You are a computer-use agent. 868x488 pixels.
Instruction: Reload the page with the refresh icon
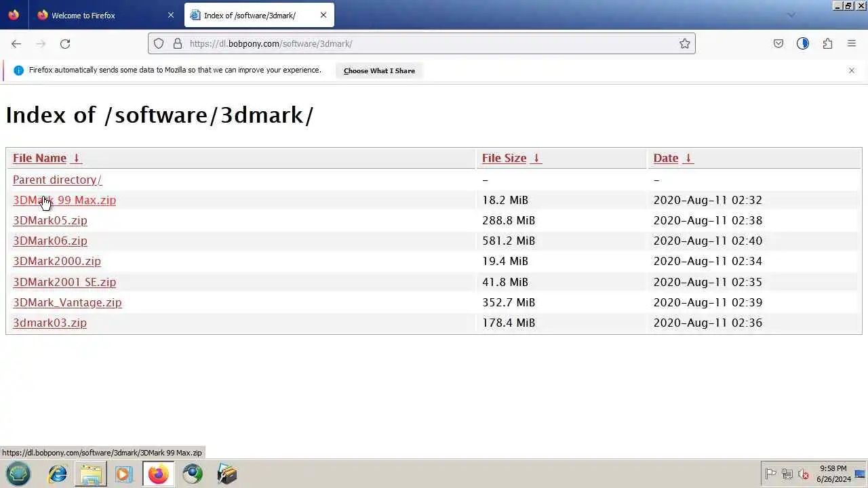point(65,43)
